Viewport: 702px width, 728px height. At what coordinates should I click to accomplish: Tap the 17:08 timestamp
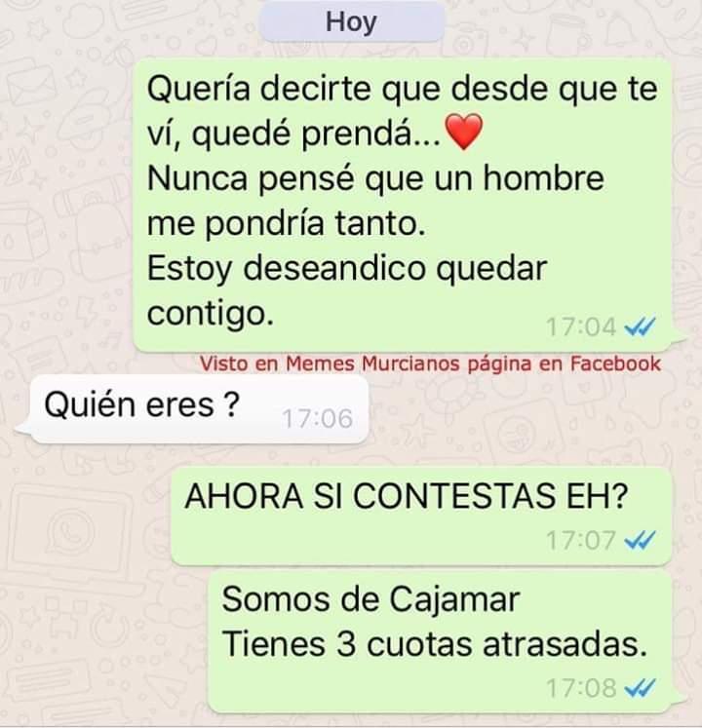581,688
